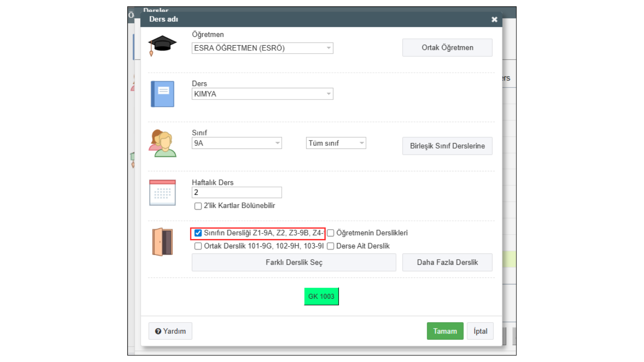Enable Öğretmenin Derslikleri checkbox
This screenshot has width=644, height=362.
point(331,233)
